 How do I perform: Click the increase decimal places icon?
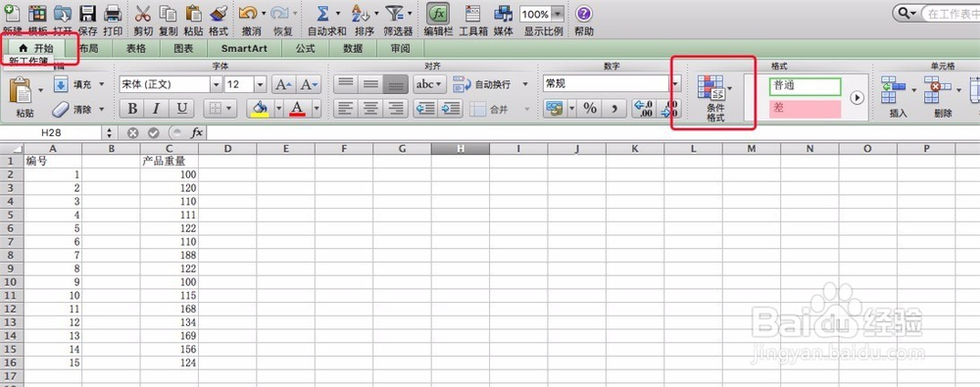[x=644, y=109]
